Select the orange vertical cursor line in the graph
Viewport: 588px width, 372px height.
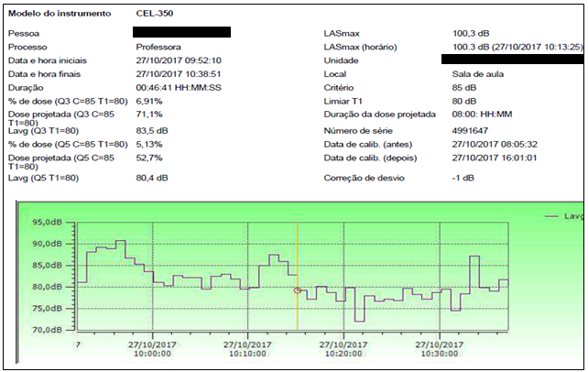(x=297, y=257)
